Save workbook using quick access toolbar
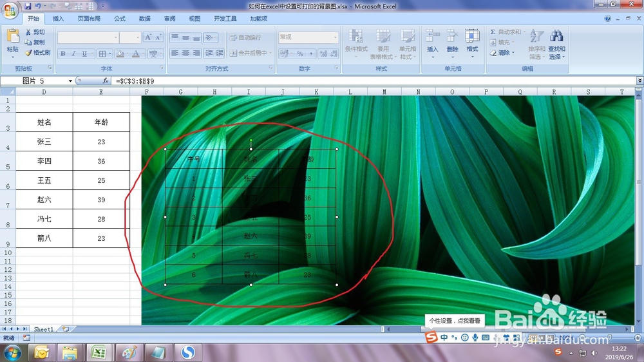The height and width of the screenshot is (362, 644). tap(28, 6)
